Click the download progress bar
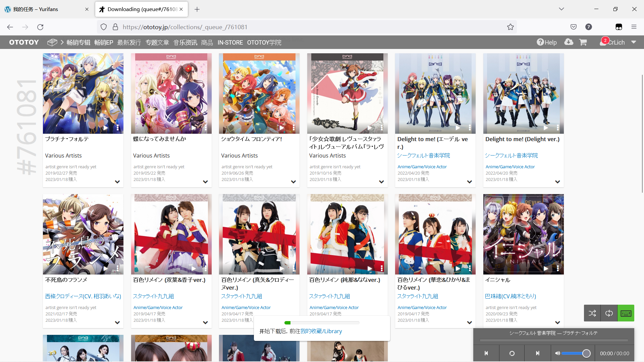The image size is (644, 362). click(x=322, y=323)
